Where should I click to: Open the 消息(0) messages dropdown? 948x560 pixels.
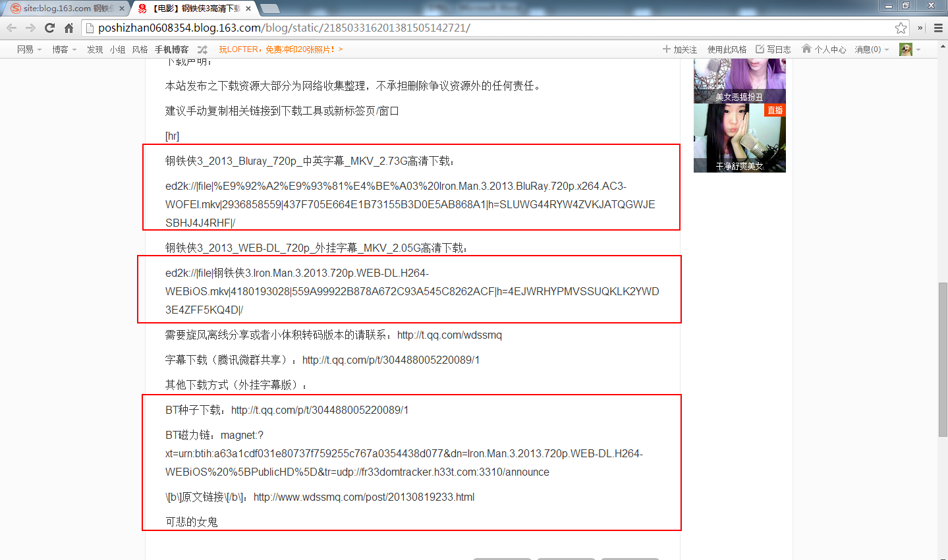871,49
